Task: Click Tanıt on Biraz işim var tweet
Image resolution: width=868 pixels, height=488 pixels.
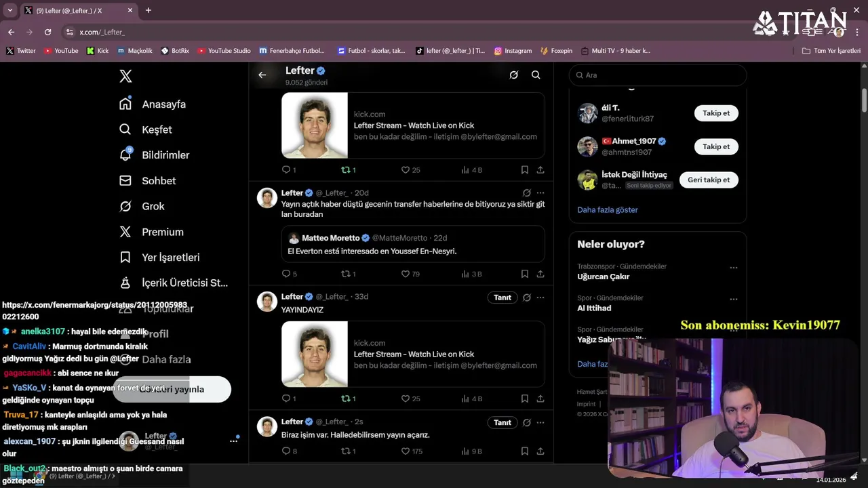Action: [502, 422]
